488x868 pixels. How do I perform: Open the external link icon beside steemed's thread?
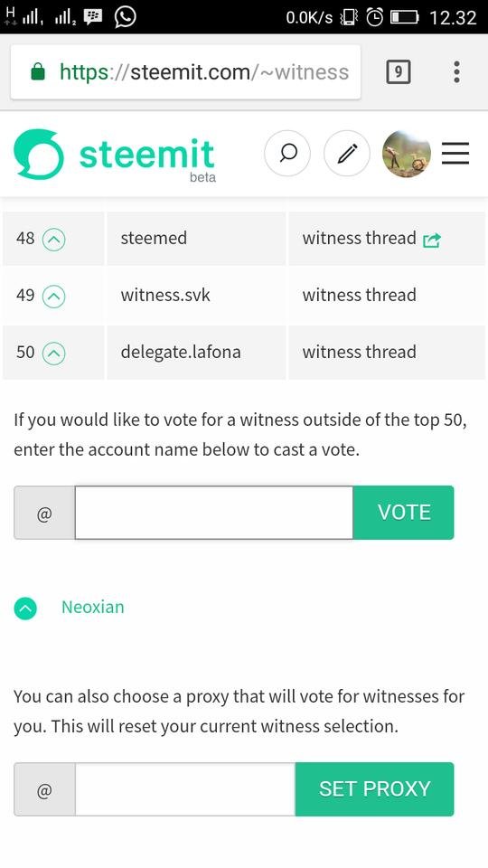[432, 241]
